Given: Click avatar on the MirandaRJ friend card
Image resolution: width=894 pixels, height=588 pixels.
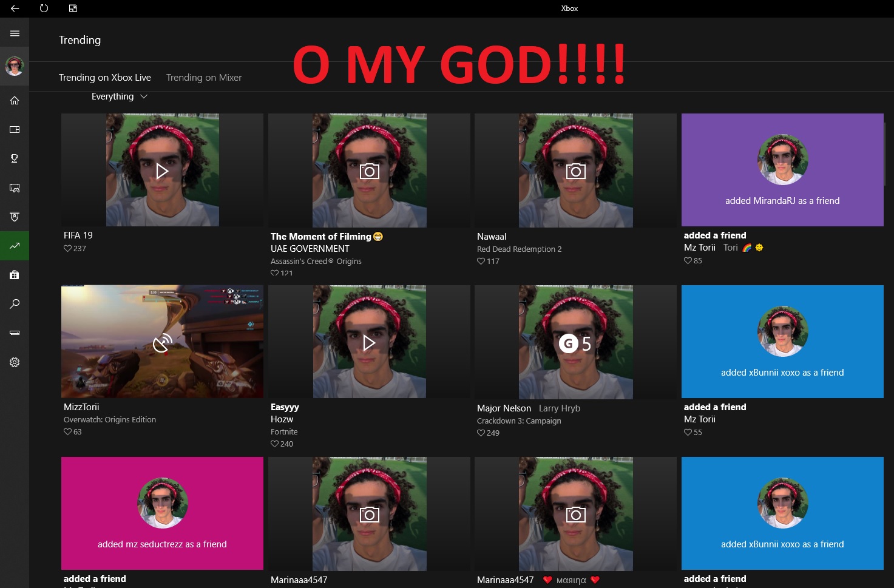Looking at the screenshot, I should tap(782, 160).
